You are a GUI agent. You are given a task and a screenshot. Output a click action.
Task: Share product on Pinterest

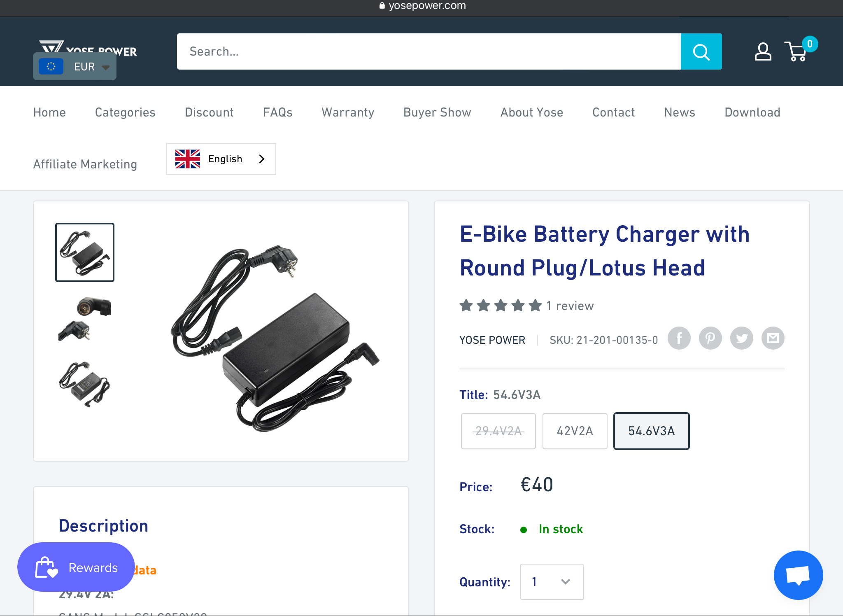point(710,338)
